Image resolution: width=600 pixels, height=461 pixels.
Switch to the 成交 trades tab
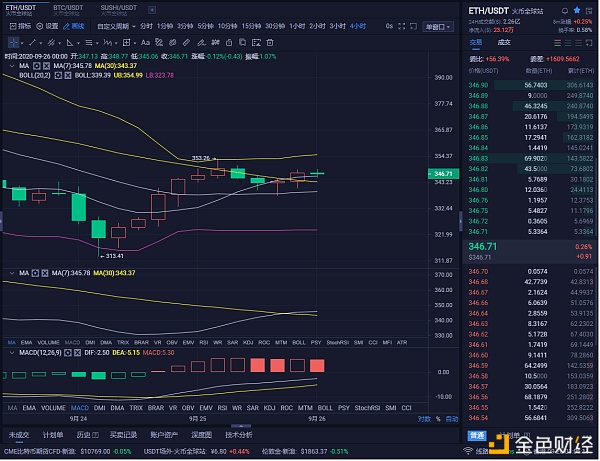click(x=504, y=43)
